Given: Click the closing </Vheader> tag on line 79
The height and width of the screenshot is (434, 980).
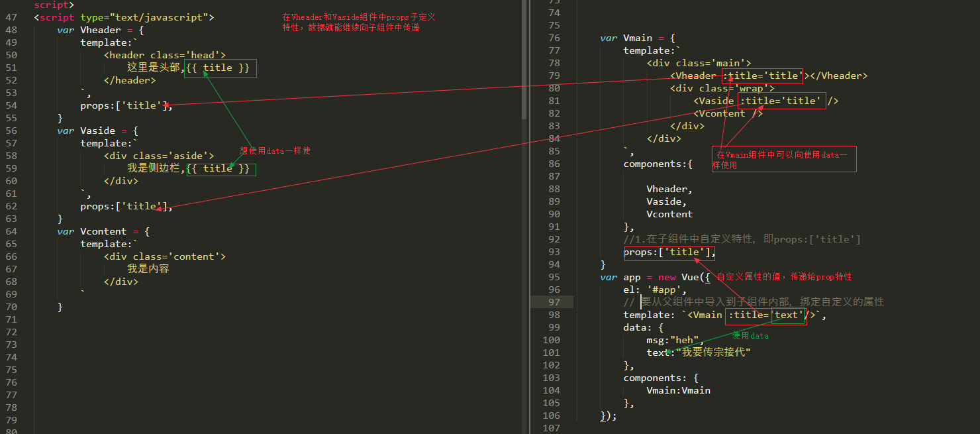Looking at the screenshot, I should tap(838, 76).
